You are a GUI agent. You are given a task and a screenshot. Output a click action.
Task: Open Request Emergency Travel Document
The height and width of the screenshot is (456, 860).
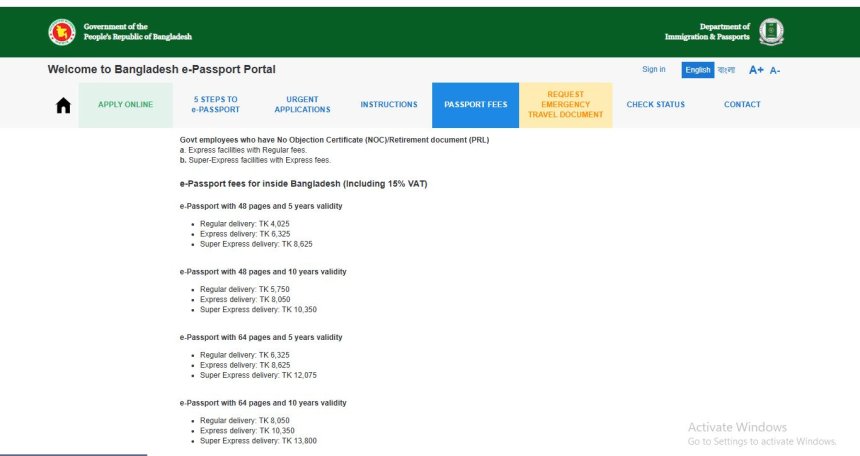click(565, 105)
